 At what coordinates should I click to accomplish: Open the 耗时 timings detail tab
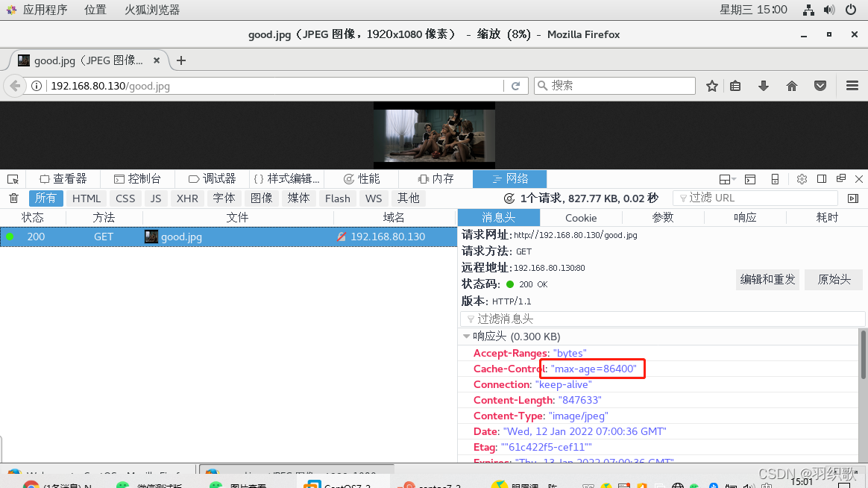point(827,218)
